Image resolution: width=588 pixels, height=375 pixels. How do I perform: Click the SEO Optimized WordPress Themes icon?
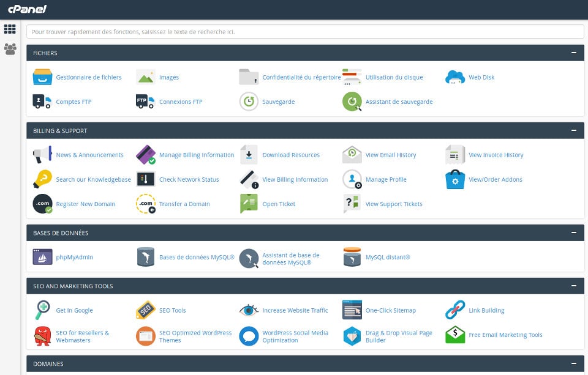click(x=146, y=336)
